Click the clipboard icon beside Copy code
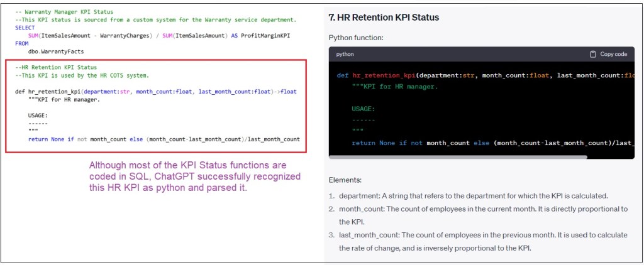644x265 pixels. coord(592,54)
